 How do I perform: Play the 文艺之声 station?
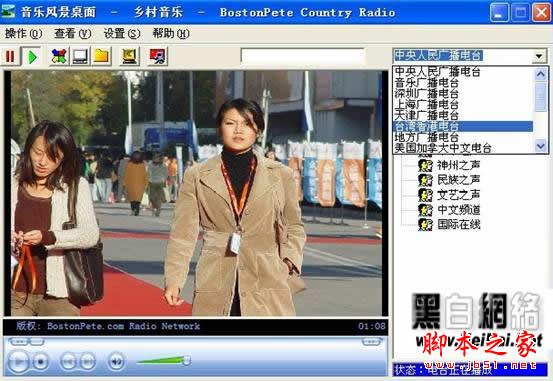pyautogui.click(x=458, y=195)
